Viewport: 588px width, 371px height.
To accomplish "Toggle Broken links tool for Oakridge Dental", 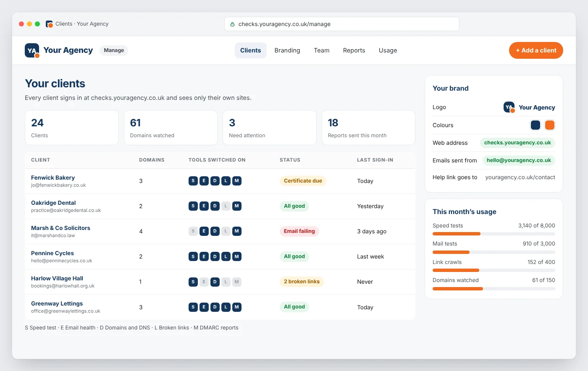I will tap(226, 206).
